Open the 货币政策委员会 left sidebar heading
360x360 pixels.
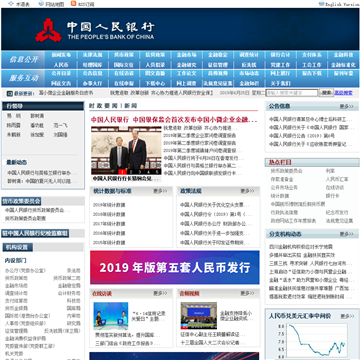click(21, 201)
